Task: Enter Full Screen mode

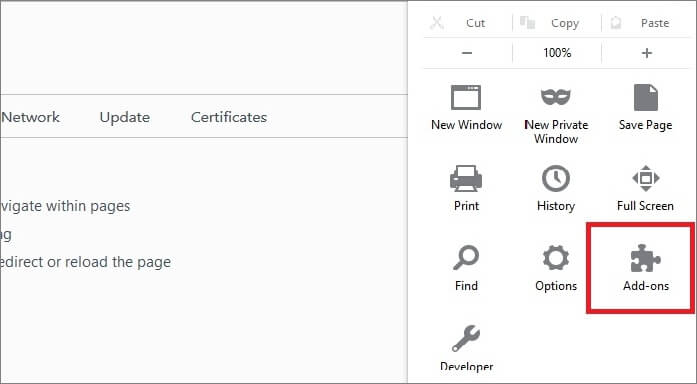Action: coord(645,188)
